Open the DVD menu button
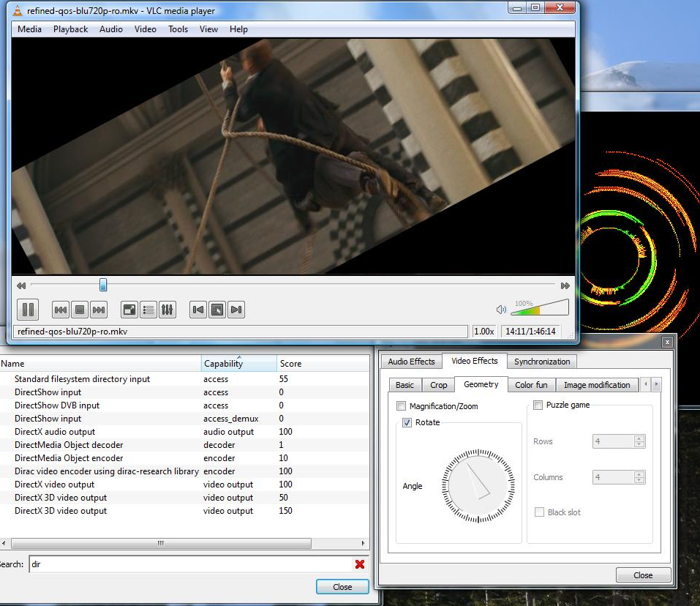The image size is (700, 606). pyautogui.click(x=217, y=310)
